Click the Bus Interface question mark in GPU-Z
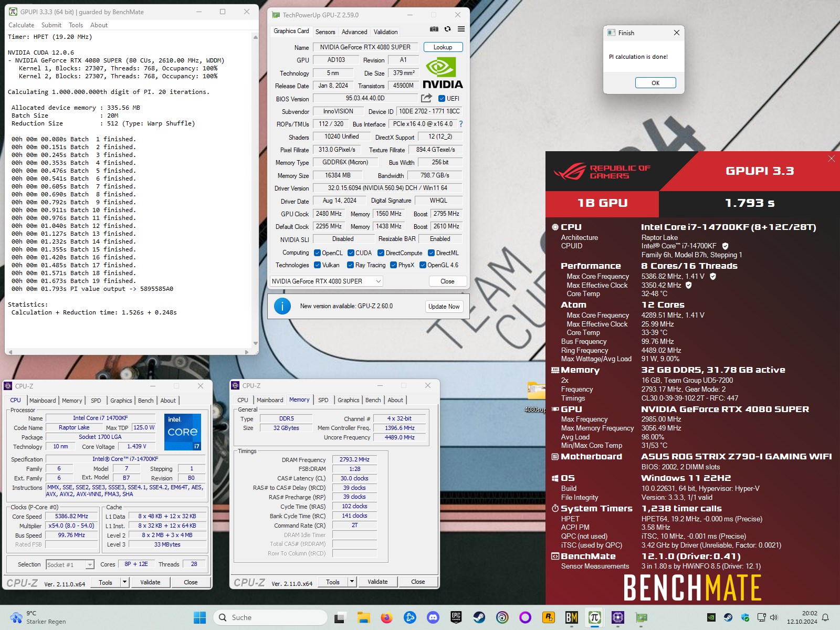This screenshot has height=630, width=840. [x=461, y=124]
